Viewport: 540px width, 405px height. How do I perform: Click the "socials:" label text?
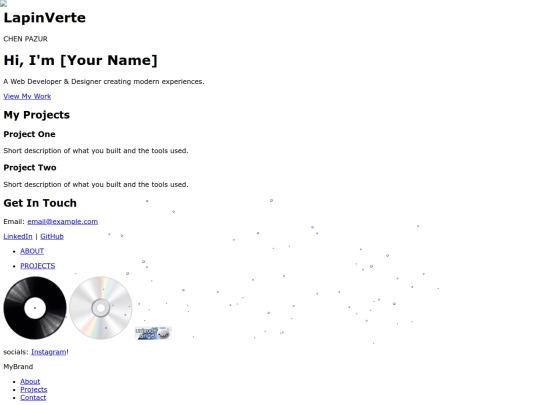tap(16, 352)
